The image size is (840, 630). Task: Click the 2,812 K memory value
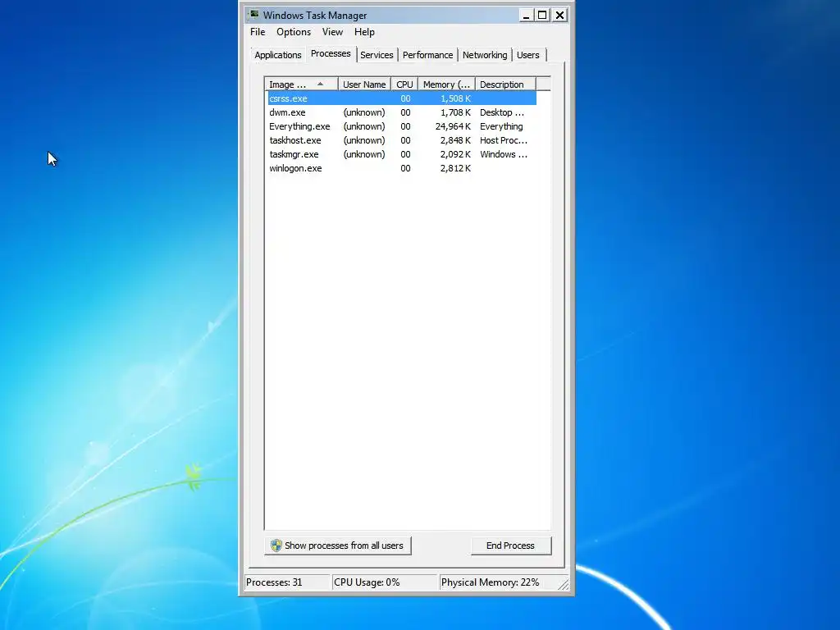[455, 168]
